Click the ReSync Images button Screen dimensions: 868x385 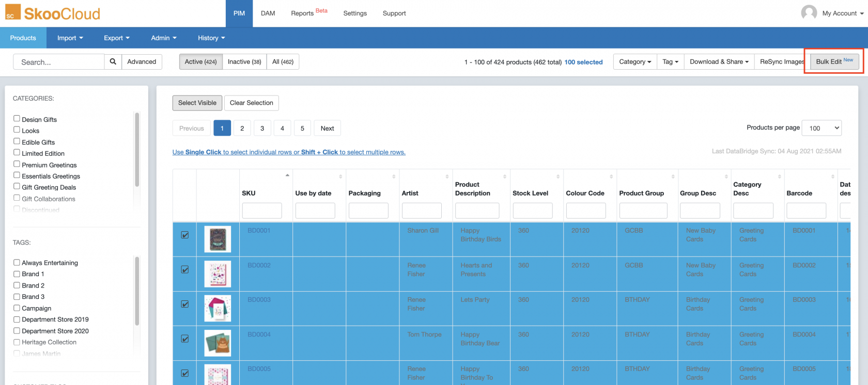click(782, 62)
